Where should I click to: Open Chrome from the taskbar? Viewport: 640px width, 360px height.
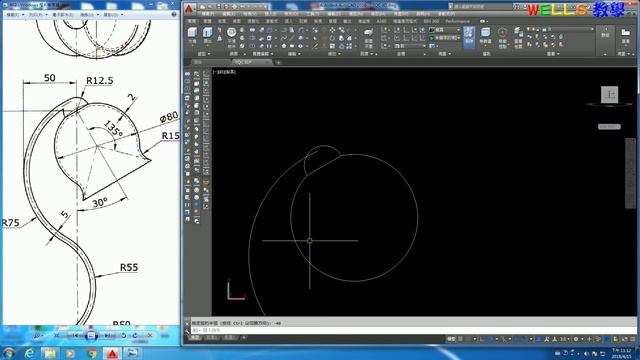[x=92, y=353]
